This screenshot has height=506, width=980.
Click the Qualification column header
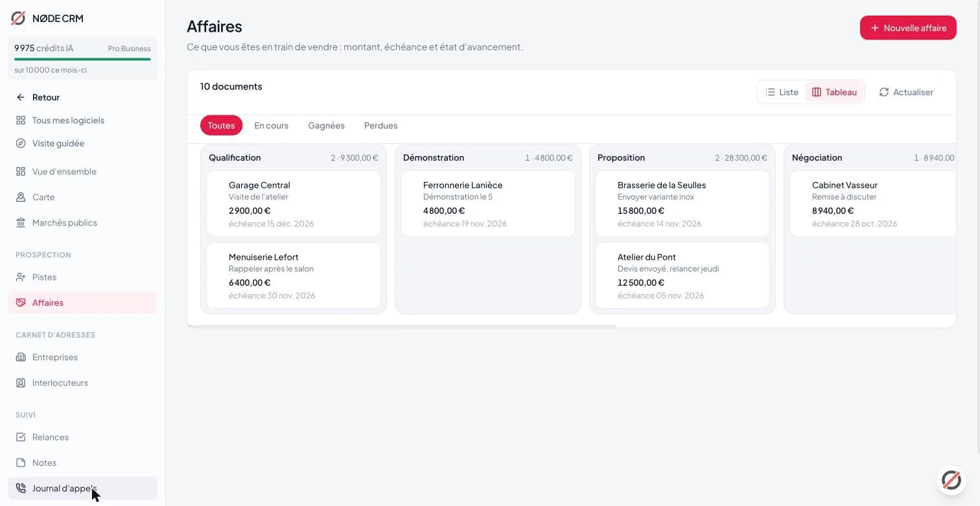coord(235,157)
